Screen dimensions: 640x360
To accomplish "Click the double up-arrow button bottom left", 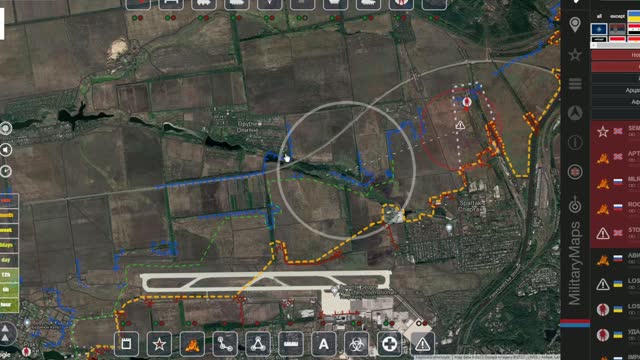I will coord(6,333).
